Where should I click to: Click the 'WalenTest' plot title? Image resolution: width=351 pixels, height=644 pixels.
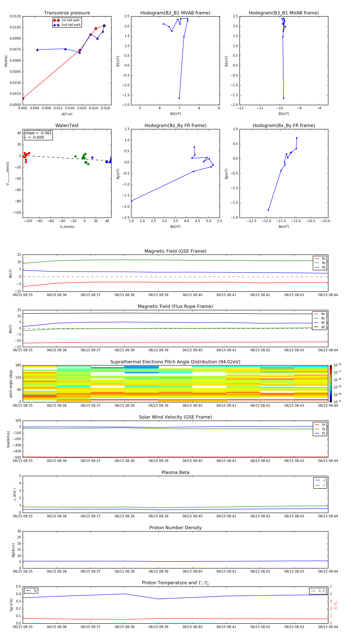(x=67, y=125)
